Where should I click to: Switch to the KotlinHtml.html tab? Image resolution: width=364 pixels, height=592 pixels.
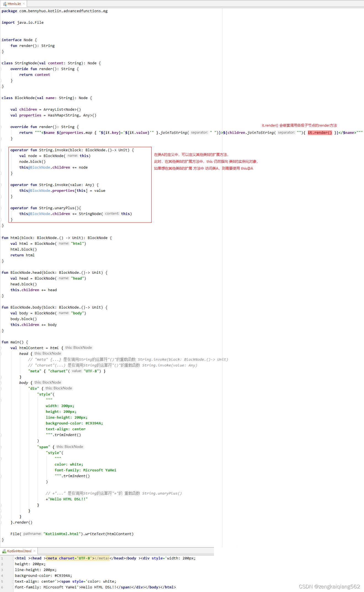(x=19, y=551)
